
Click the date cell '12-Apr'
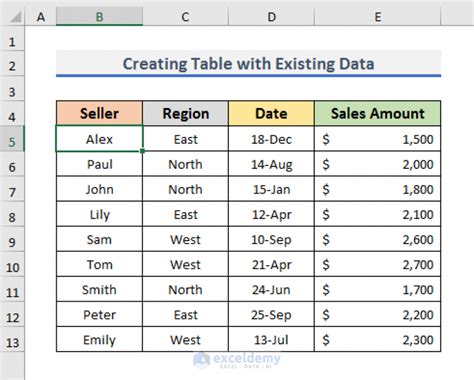tap(271, 214)
